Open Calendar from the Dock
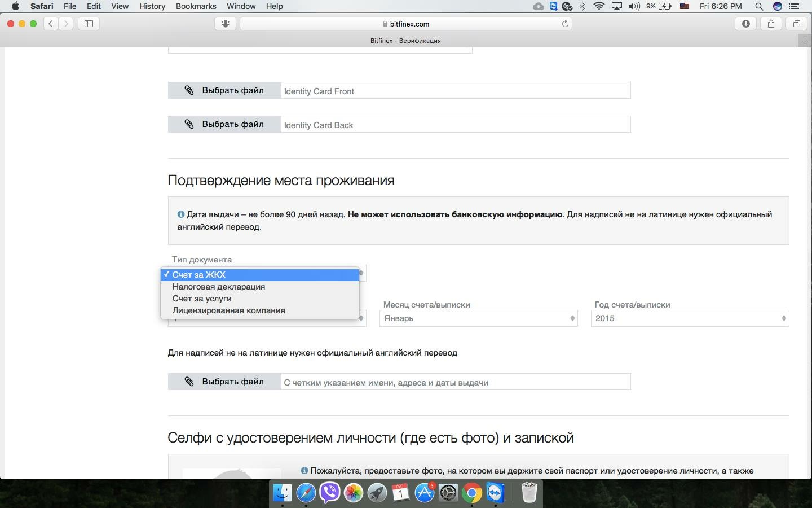Screen dimensions: 812x508 coord(401,493)
